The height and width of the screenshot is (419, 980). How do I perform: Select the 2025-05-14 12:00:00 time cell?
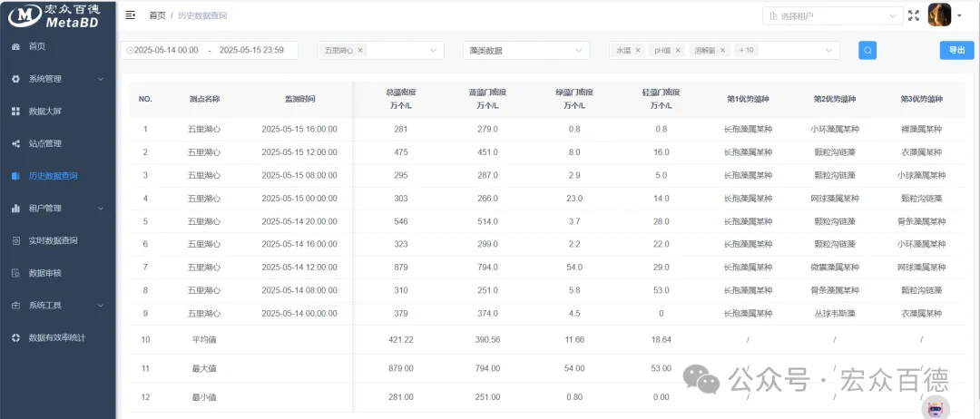(x=299, y=268)
